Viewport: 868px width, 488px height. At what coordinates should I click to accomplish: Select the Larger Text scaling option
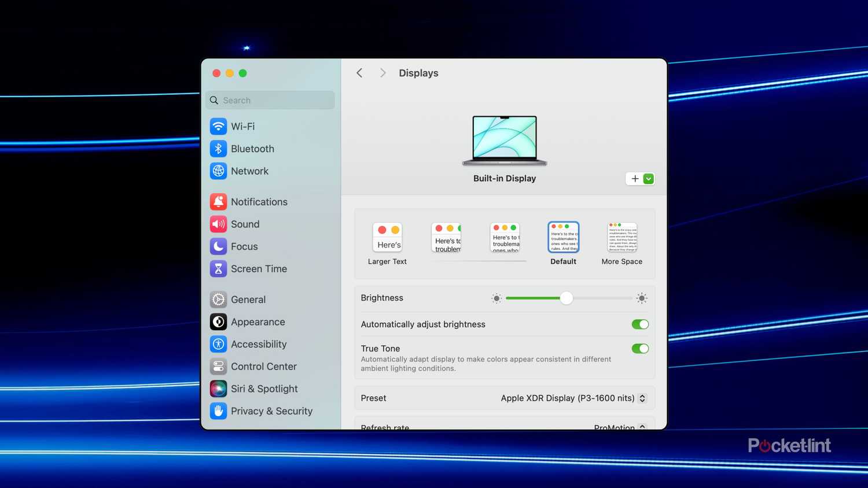[387, 237]
